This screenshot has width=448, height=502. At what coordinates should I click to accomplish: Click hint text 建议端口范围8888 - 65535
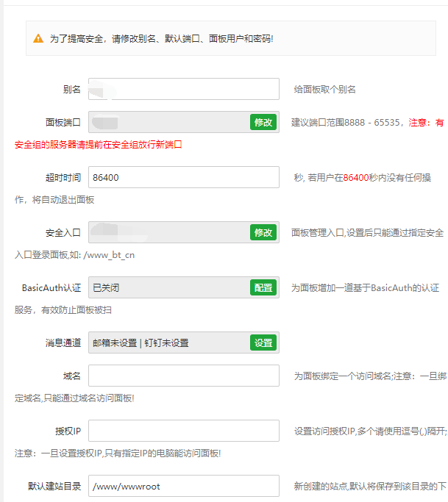(346, 122)
